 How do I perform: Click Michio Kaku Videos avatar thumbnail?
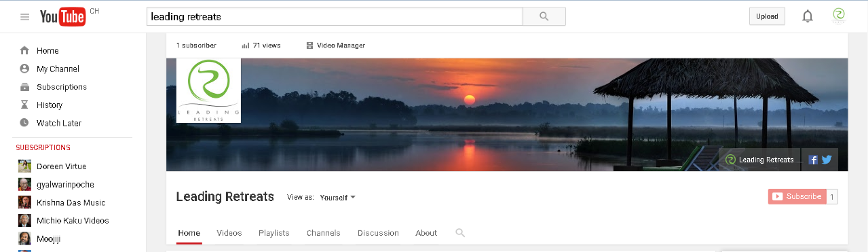24,221
